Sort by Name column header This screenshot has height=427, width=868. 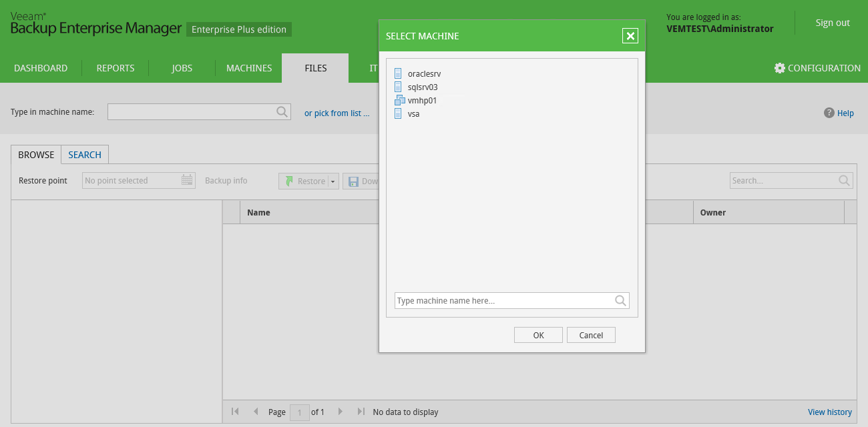258,213
